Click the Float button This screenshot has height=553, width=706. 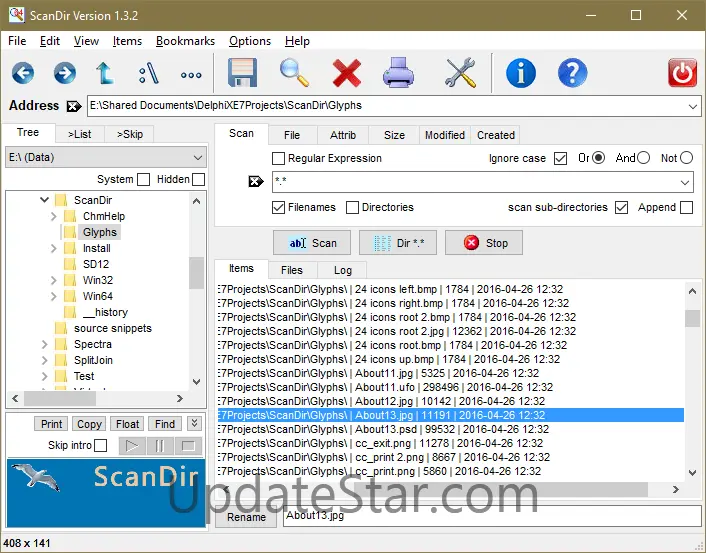coord(127,424)
